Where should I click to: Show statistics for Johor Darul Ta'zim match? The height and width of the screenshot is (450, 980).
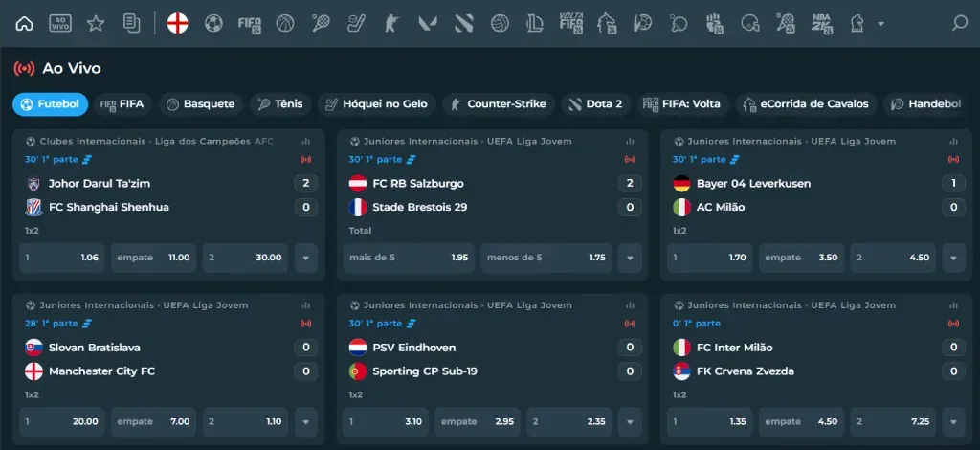pos(306,142)
